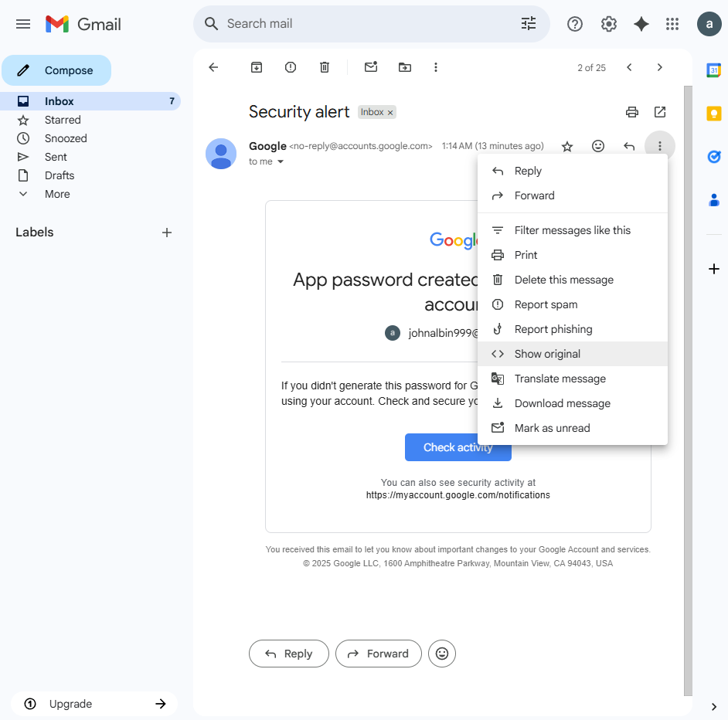Mark as unread from top toolbar
Viewport: 728px width, 720px height.
[370, 67]
